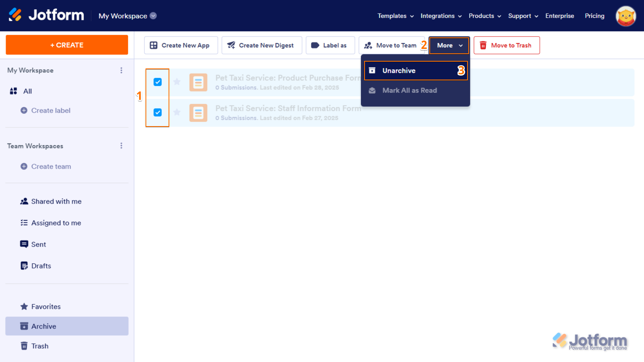Click the Jotform wordmark text in header
This screenshot has width=644, height=362.
click(x=56, y=15)
